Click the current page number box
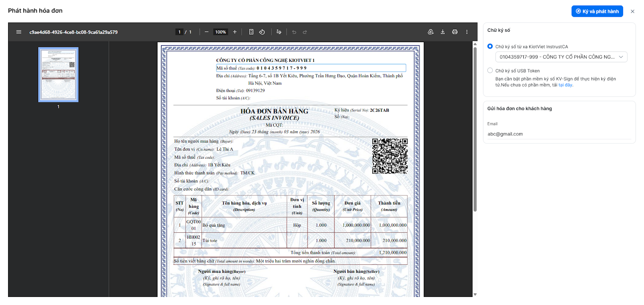644x305 pixels. coord(180,32)
